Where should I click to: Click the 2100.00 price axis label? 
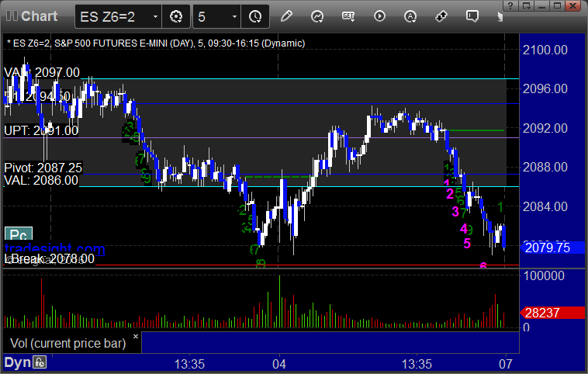(x=545, y=50)
